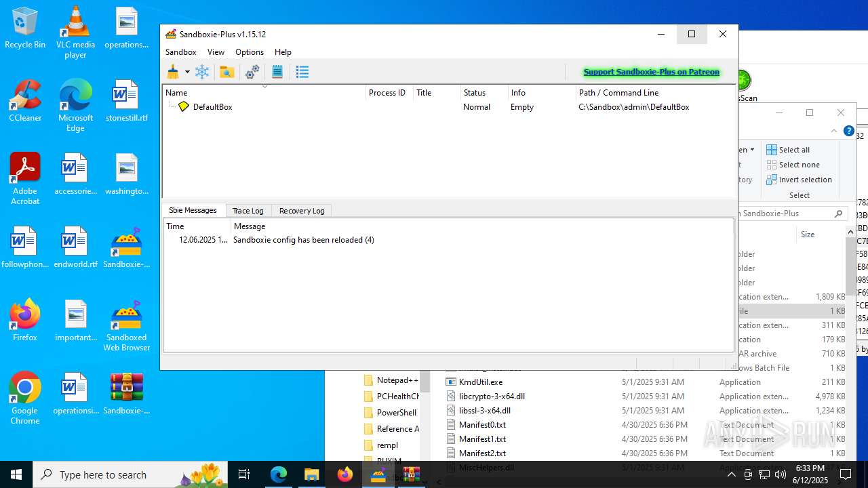Click the Message column header
Image resolution: width=868 pixels, height=488 pixels.
481,226
